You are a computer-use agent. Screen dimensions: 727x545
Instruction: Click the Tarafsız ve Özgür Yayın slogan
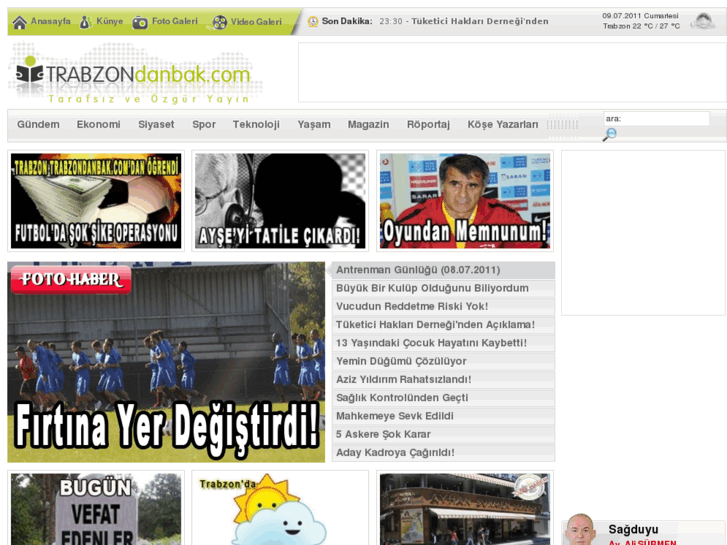point(149,99)
